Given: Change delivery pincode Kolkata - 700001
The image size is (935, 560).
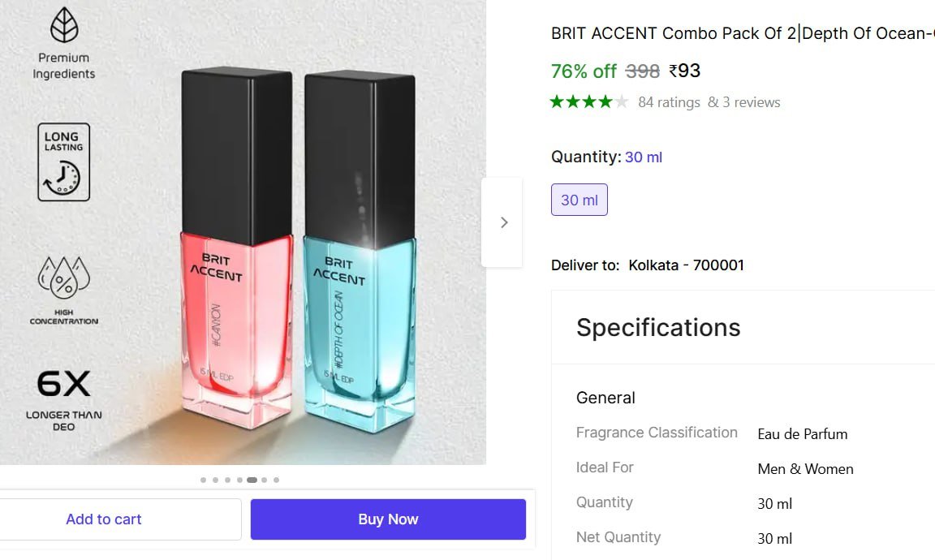Looking at the screenshot, I should click(686, 265).
